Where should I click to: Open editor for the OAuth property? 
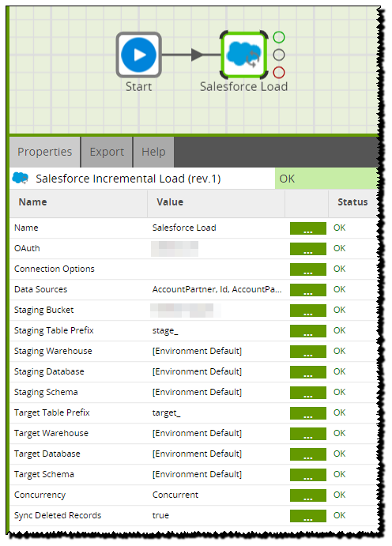pyautogui.click(x=308, y=249)
